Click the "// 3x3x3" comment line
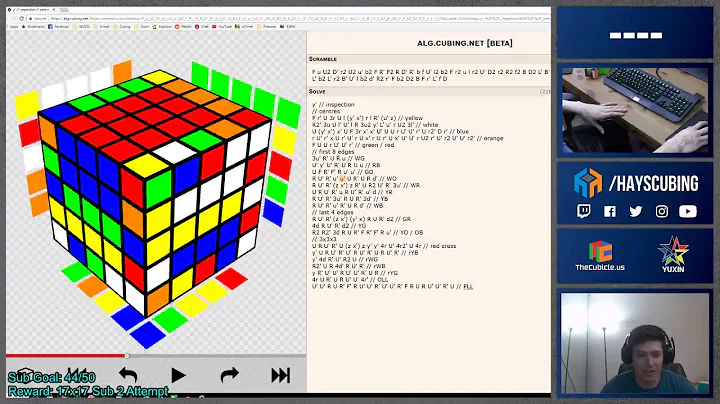Screen dimensions: 720x404 324,239
